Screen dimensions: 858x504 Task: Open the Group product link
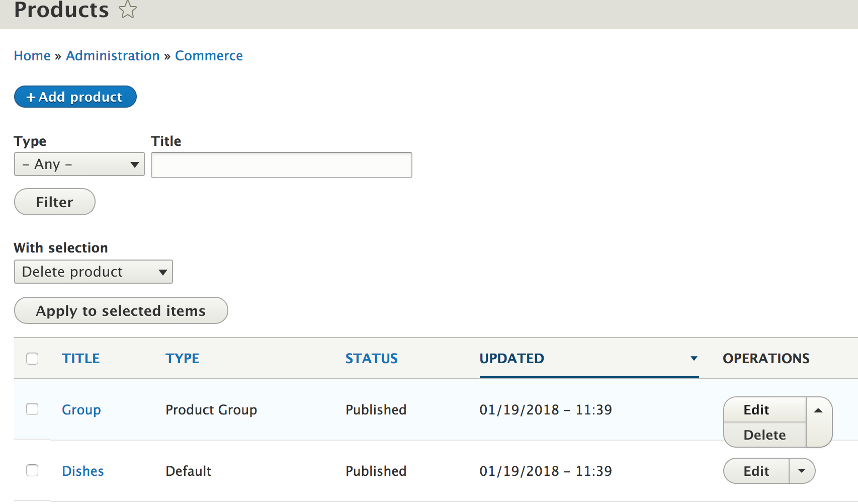click(81, 409)
